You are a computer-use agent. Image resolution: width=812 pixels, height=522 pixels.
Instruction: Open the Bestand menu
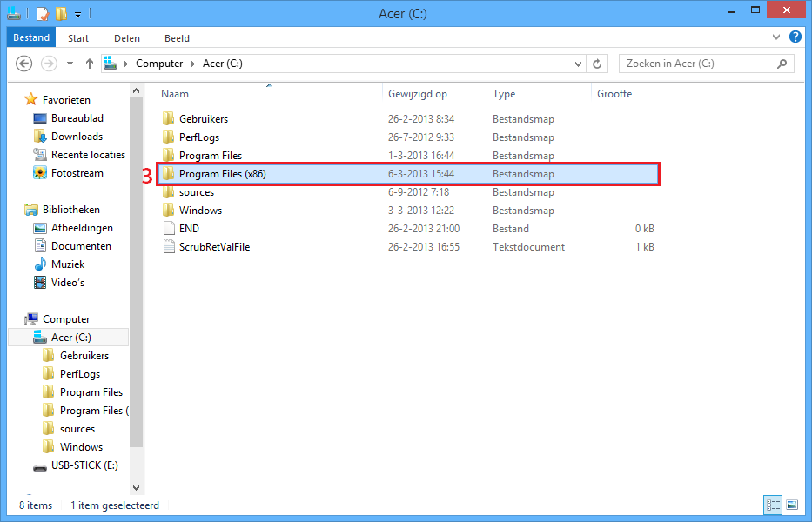(30, 37)
